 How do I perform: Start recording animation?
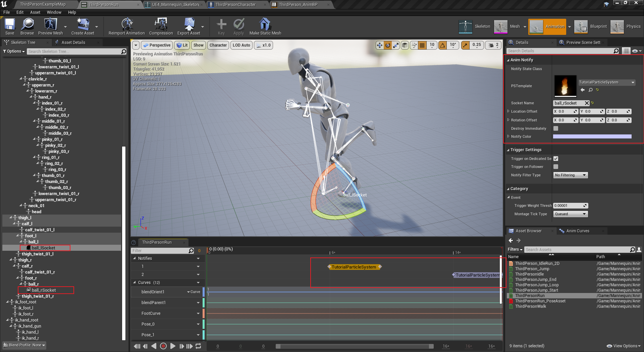[x=163, y=346]
